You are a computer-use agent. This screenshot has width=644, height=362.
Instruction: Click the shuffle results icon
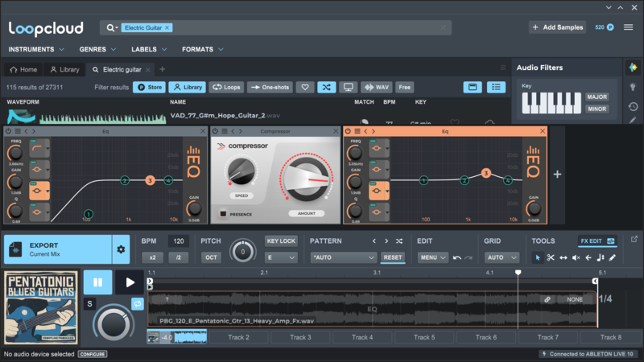[x=326, y=87]
